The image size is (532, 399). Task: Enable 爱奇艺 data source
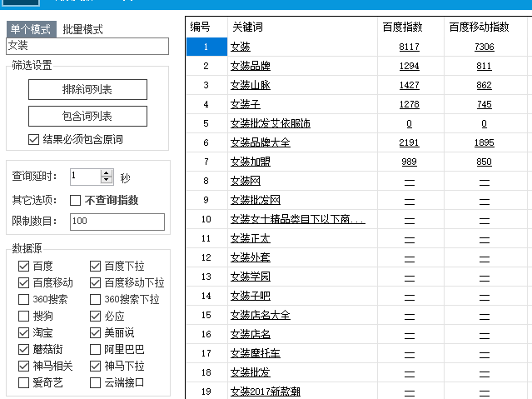[24, 382]
